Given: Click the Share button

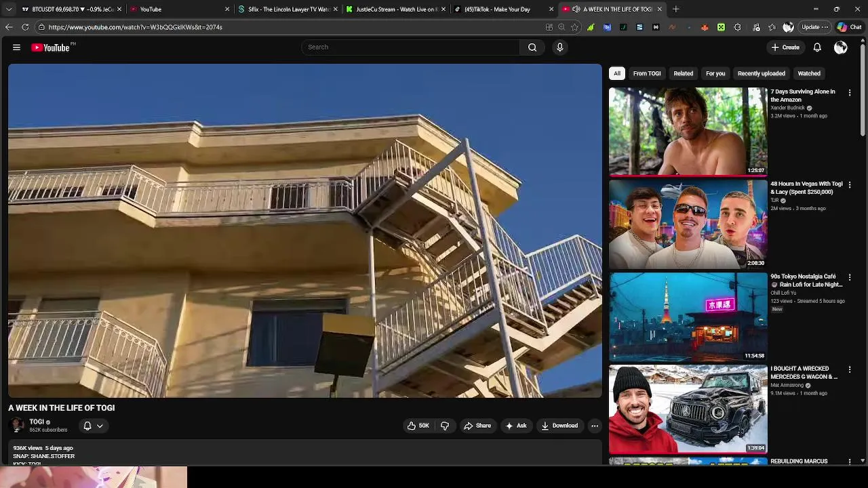Looking at the screenshot, I should (477, 426).
